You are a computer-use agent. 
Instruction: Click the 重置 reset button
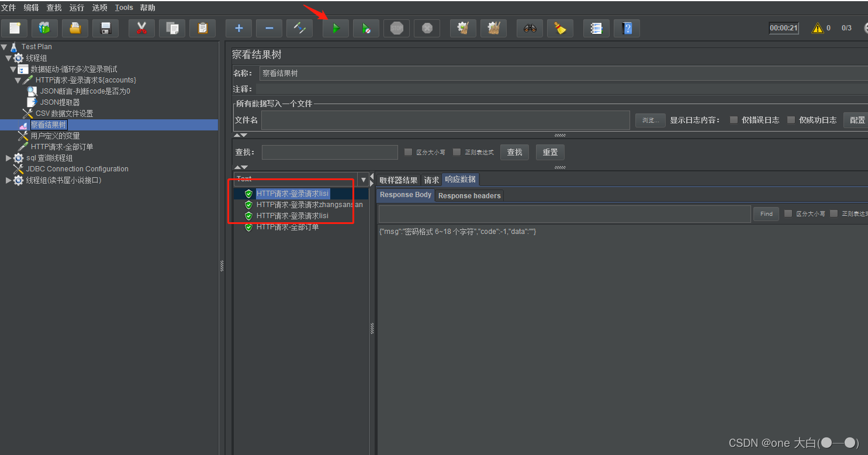click(550, 152)
